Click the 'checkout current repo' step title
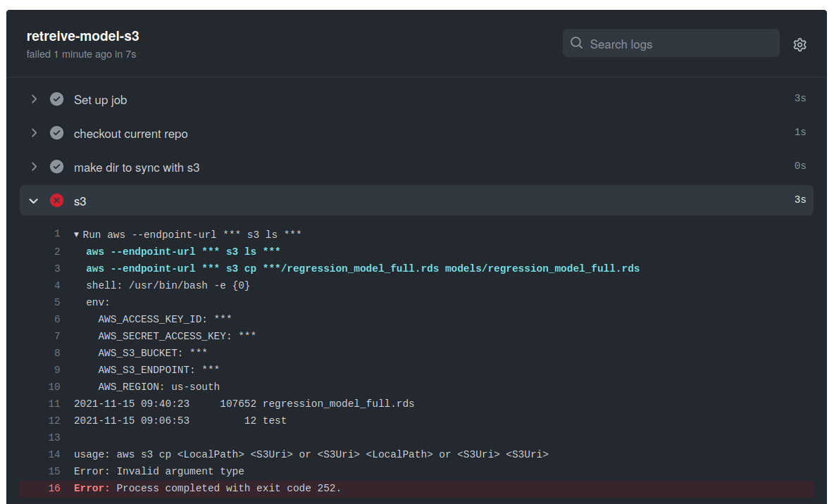This screenshot has width=834, height=504. tap(131, 134)
